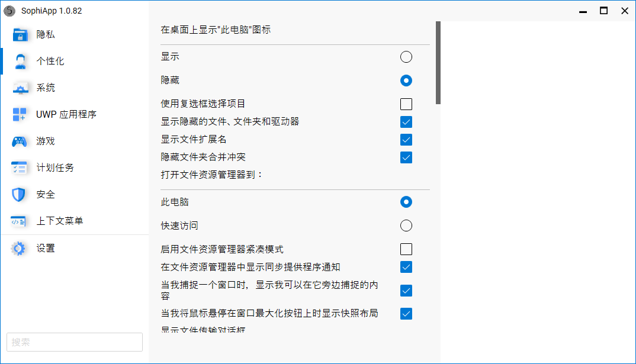Go to the 安全 menu label
Image resolution: width=636 pixels, height=364 pixels.
(46, 195)
